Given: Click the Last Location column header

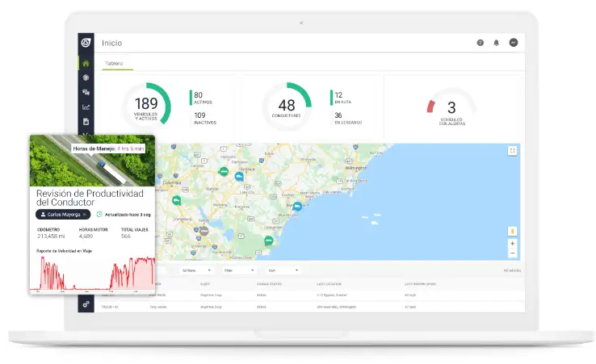Looking at the screenshot, I should [x=329, y=284].
